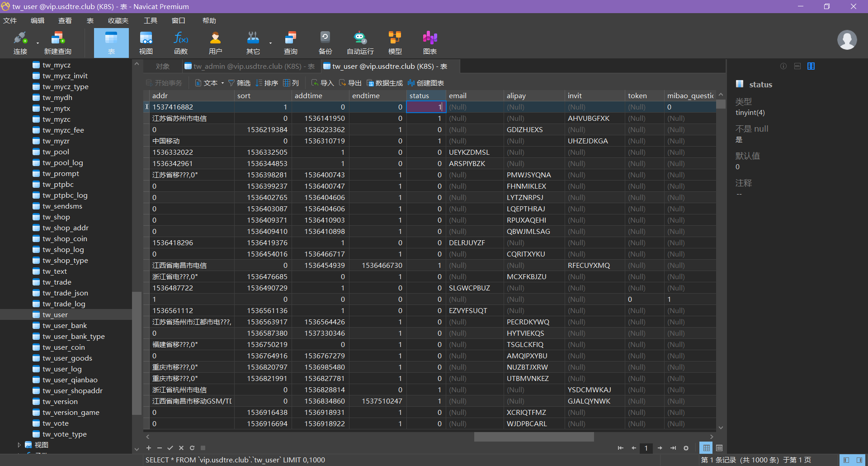
Task: Open the 用户 (User) toolbar icon
Action: pyautogui.click(x=215, y=43)
